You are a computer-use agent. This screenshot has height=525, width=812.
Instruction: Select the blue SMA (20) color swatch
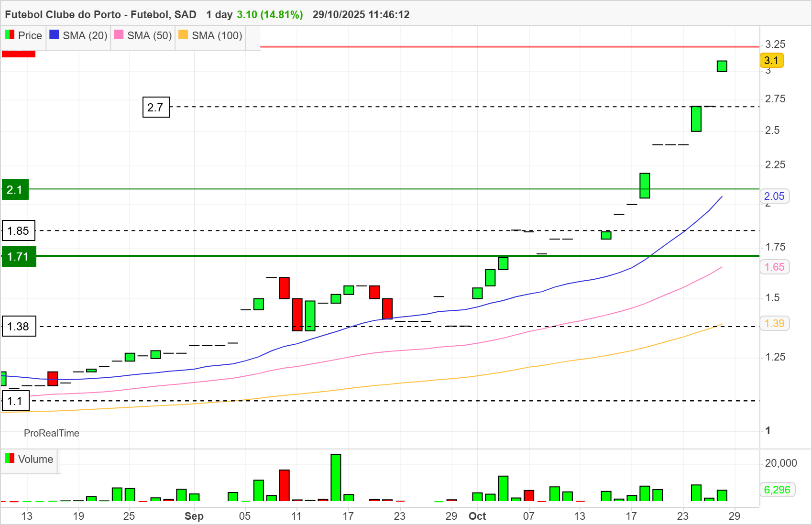(54, 35)
